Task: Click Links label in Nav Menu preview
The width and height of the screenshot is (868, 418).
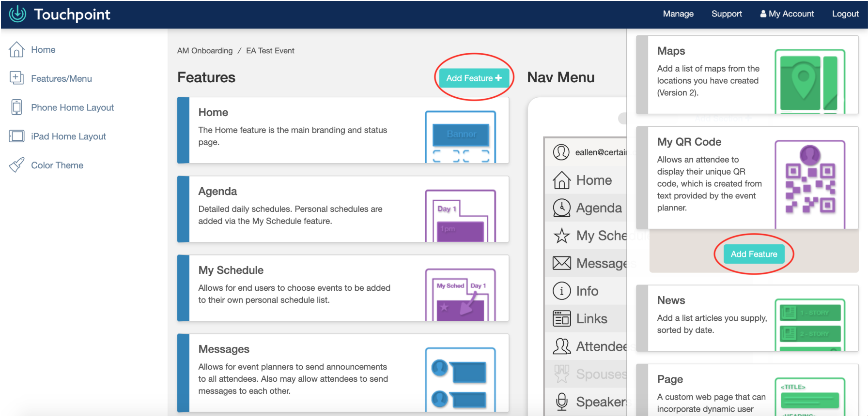Action: (591, 319)
